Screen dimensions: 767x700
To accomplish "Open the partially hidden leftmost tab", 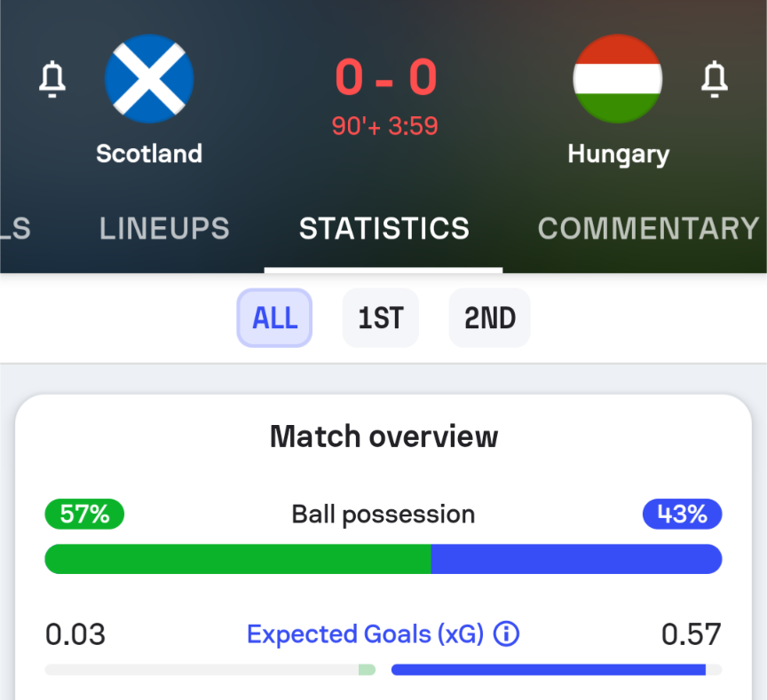I will [x=15, y=228].
